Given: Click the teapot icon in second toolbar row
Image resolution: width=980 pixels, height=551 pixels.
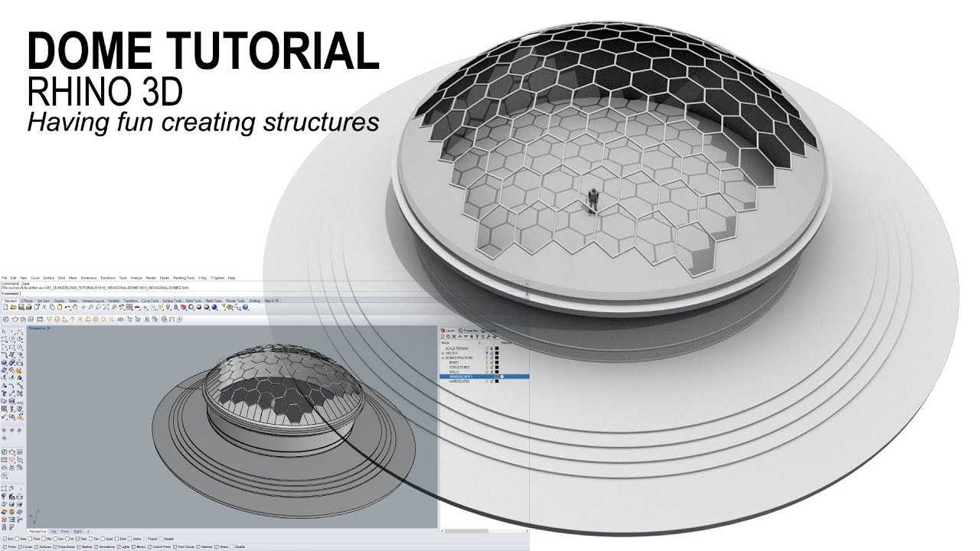Looking at the screenshot, I should pyautogui.click(x=15, y=319).
